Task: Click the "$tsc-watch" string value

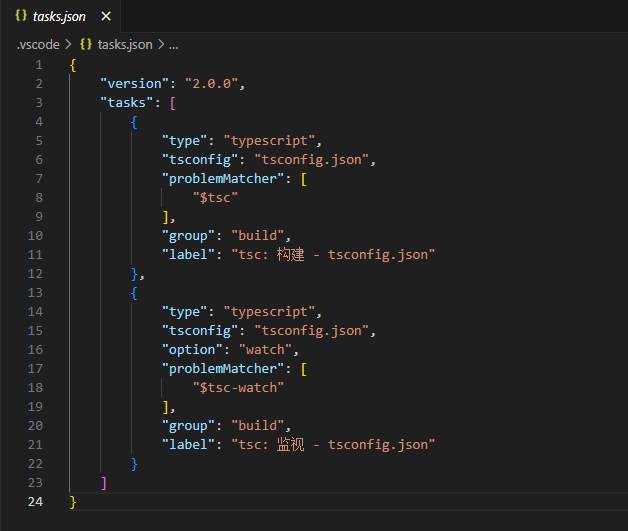Action: [238, 388]
